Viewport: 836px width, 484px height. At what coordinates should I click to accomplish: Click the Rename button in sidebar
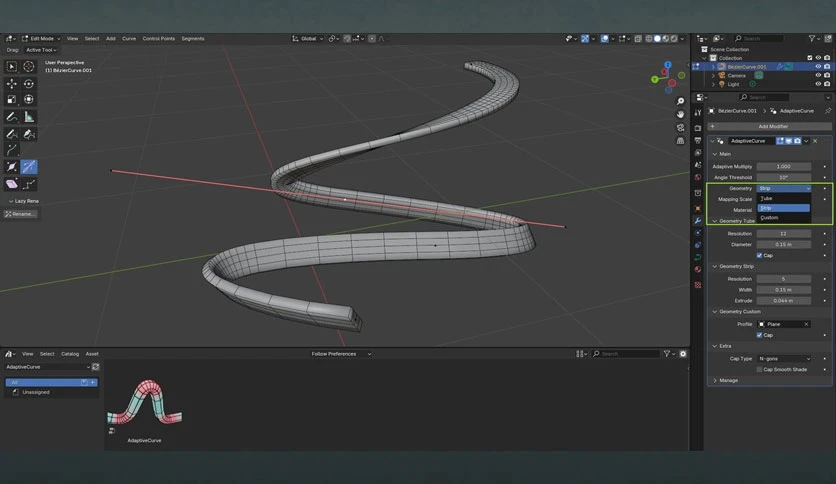pyautogui.click(x=20, y=214)
